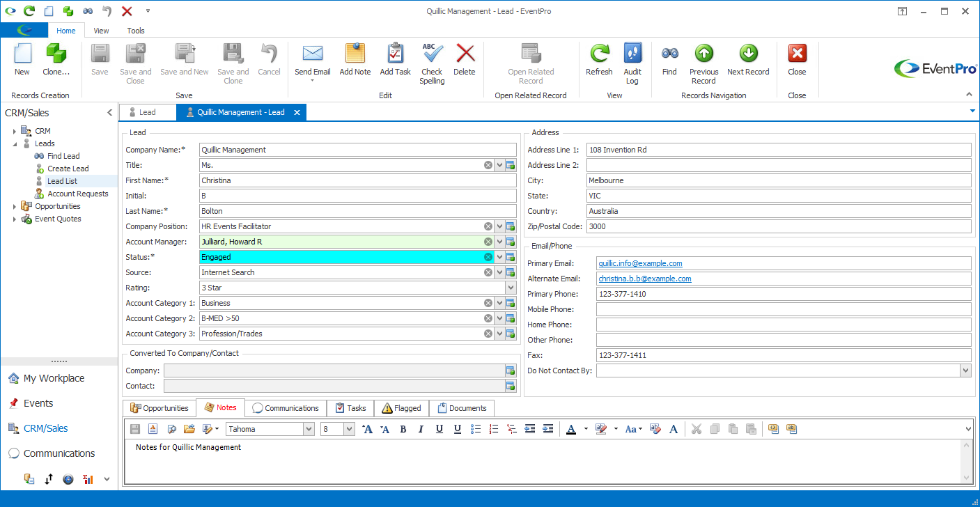Open the Tools ribbon tab
The height and width of the screenshot is (507, 980).
(136, 31)
